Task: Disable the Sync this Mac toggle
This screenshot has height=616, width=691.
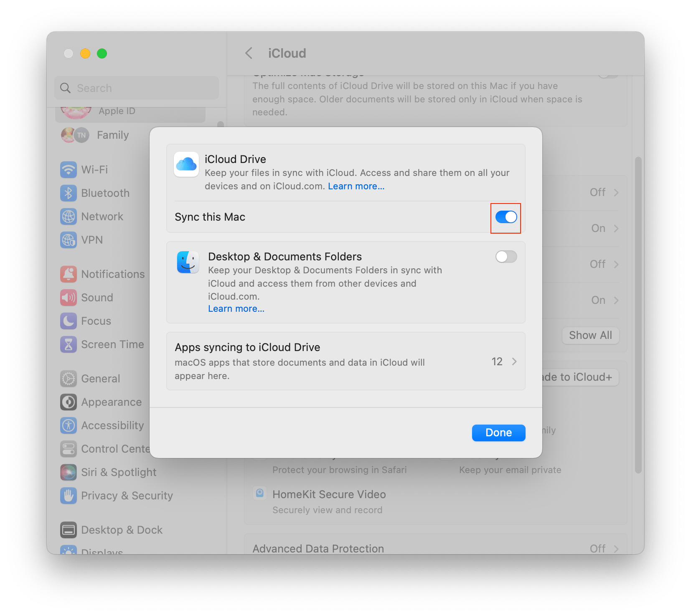Action: tap(506, 217)
